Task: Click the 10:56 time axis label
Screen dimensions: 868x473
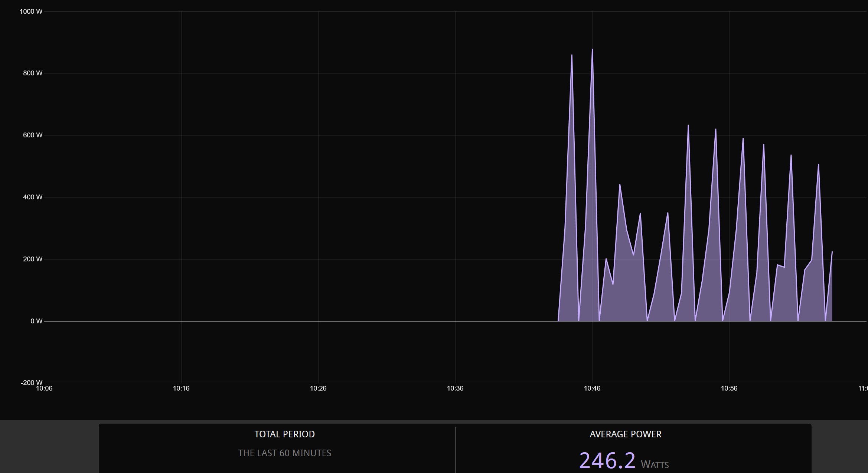Action: tap(729, 388)
